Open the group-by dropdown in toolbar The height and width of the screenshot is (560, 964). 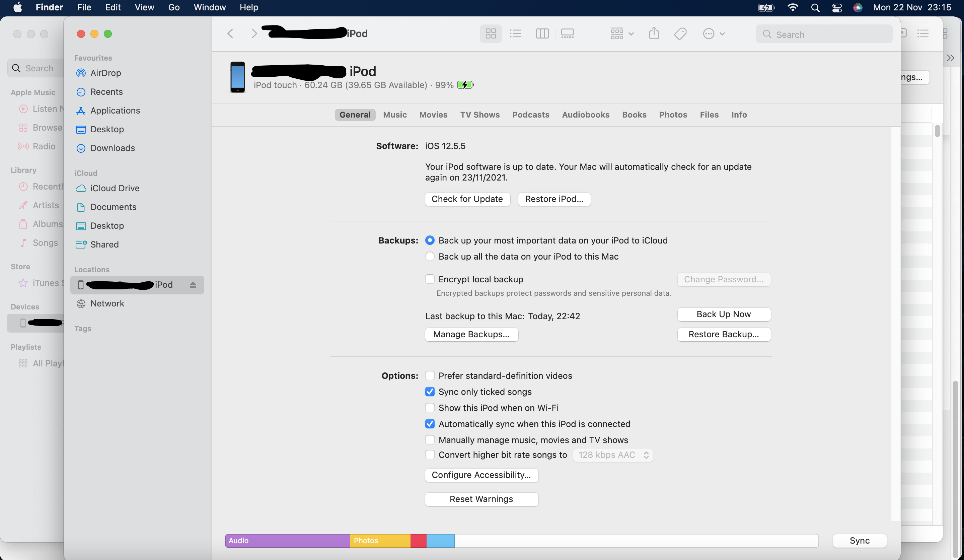(x=622, y=34)
